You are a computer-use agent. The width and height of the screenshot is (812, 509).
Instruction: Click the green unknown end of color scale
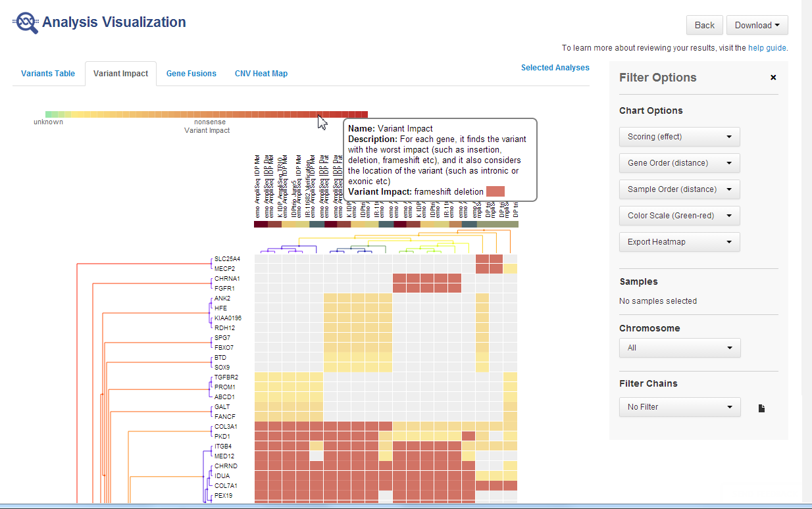(x=49, y=114)
